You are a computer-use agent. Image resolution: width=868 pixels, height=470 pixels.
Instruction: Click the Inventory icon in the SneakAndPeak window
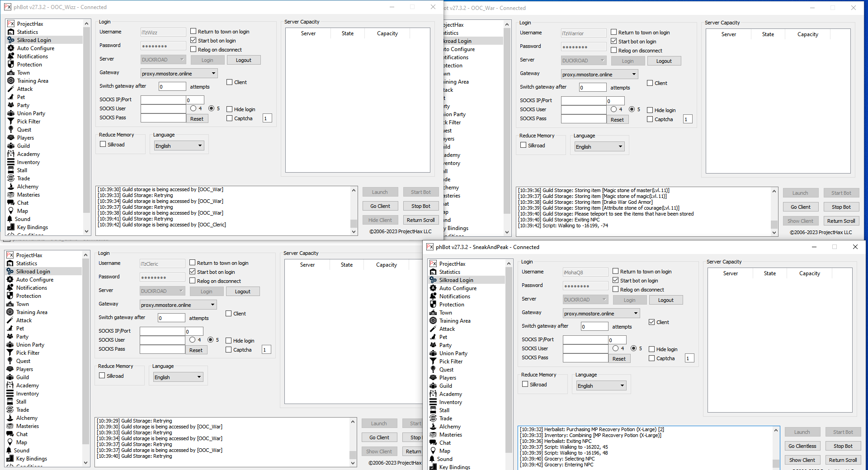(x=433, y=402)
